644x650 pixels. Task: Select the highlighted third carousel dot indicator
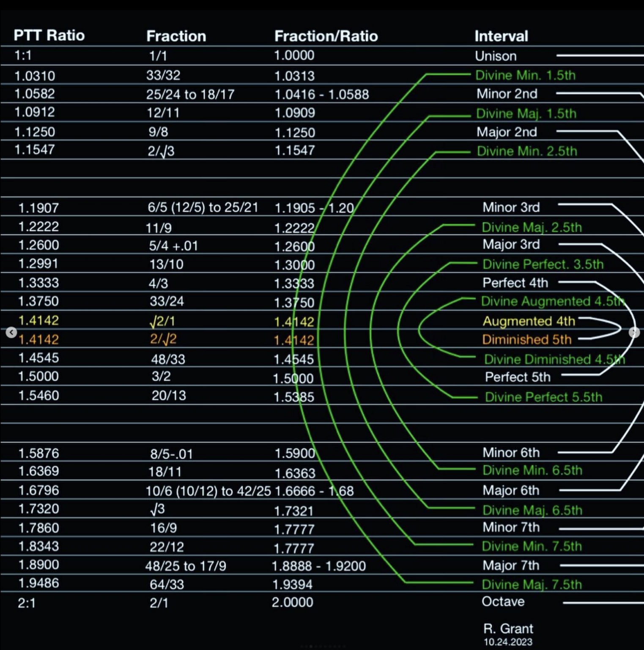311,647
